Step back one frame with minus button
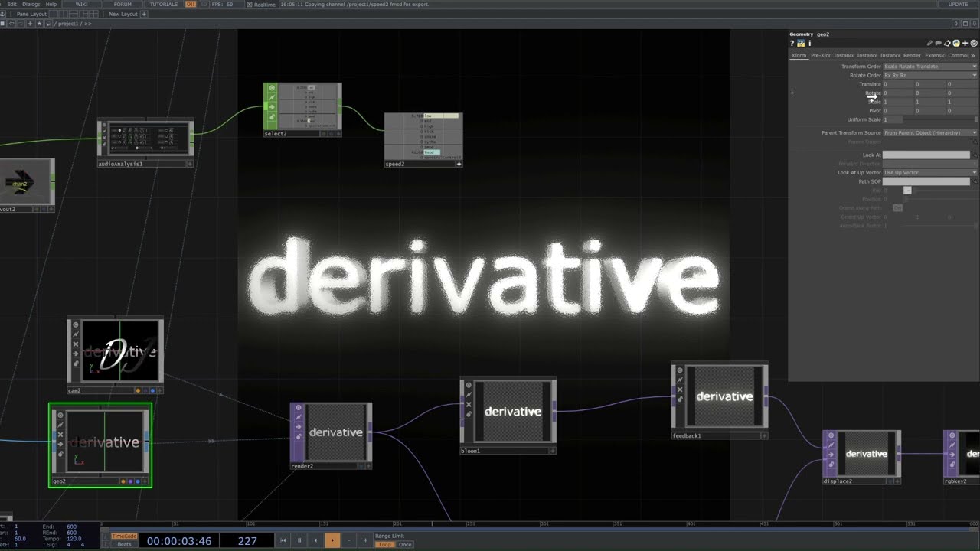The image size is (980, 551). (x=348, y=540)
